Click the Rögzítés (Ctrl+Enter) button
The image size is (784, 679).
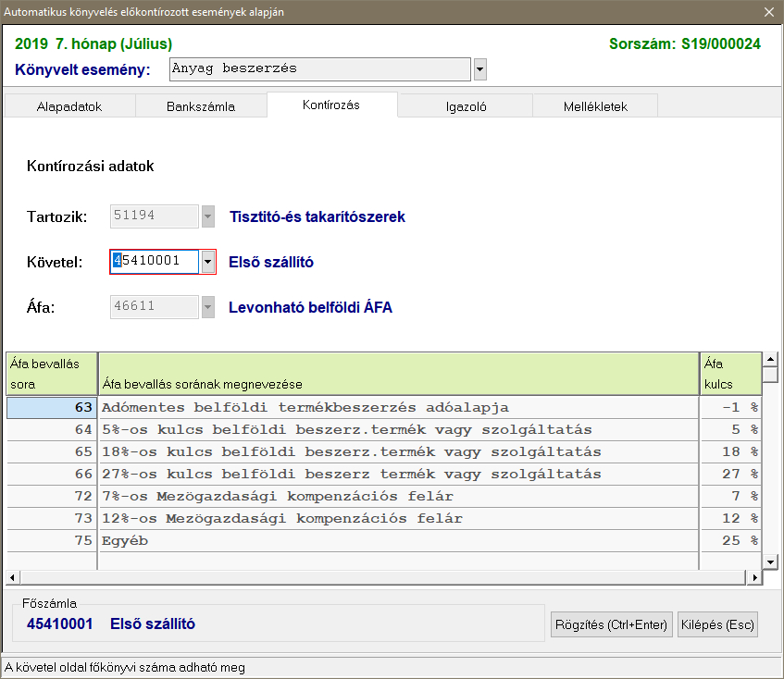pos(611,624)
